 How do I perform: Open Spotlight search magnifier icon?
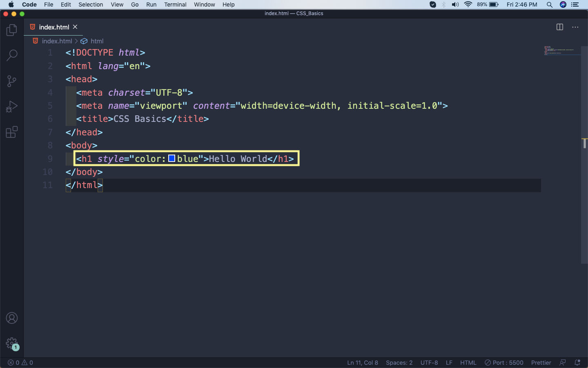click(x=550, y=4)
